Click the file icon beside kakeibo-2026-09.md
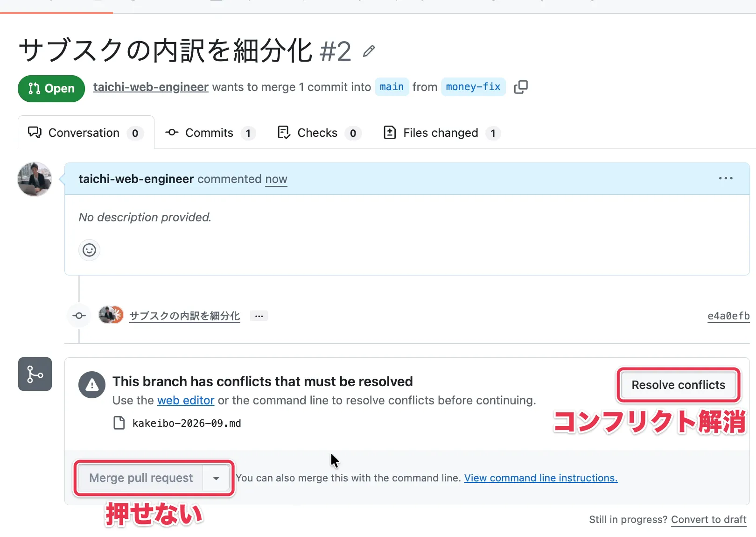Viewport: 756px width, 537px height. click(x=119, y=423)
